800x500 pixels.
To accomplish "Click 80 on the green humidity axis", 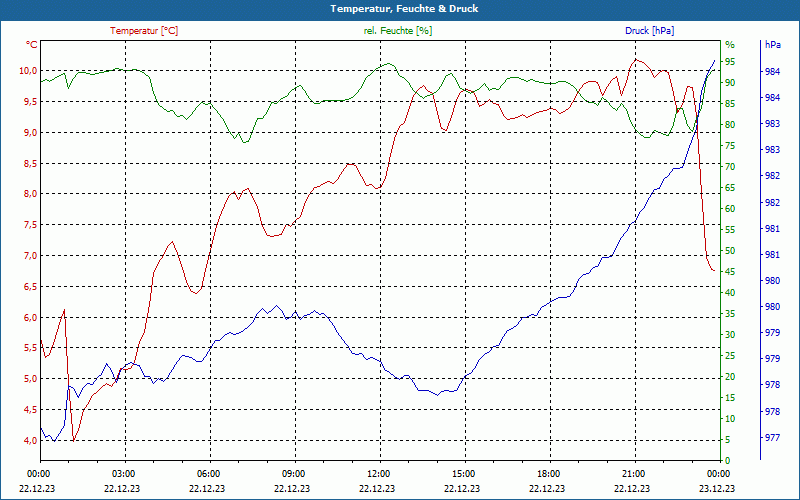I will [730, 124].
